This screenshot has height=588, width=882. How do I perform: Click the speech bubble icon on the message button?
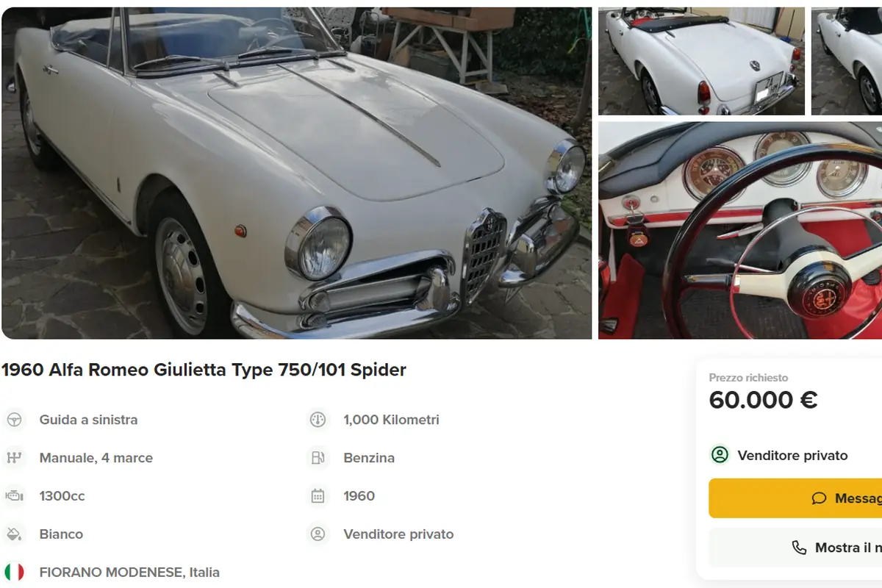(819, 498)
